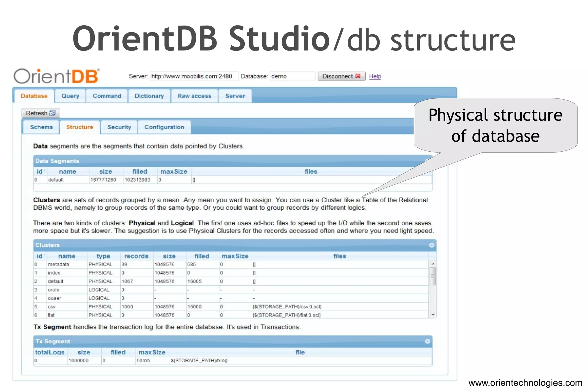Click data segment size 167771260
Viewport: 588px width, 392px height.
pyautogui.click(x=103, y=180)
